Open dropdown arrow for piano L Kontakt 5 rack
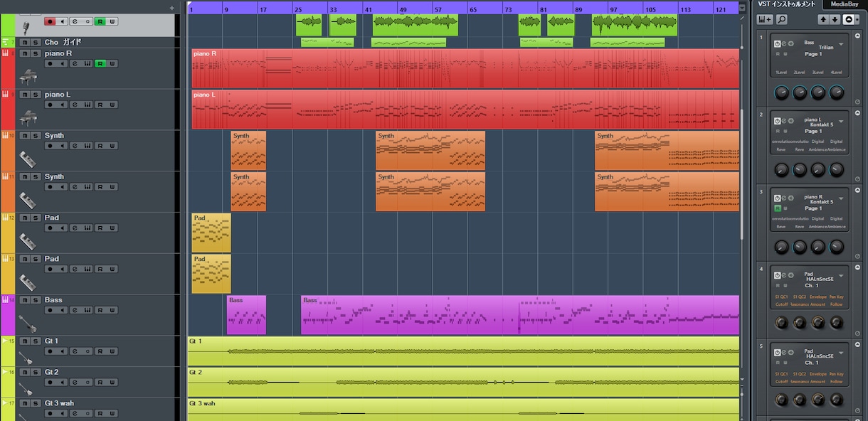This screenshot has width=868, height=421. (841, 122)
